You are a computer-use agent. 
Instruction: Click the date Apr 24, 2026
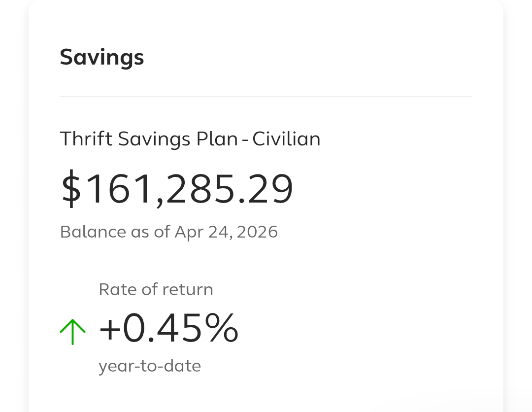tap(226, 232)
